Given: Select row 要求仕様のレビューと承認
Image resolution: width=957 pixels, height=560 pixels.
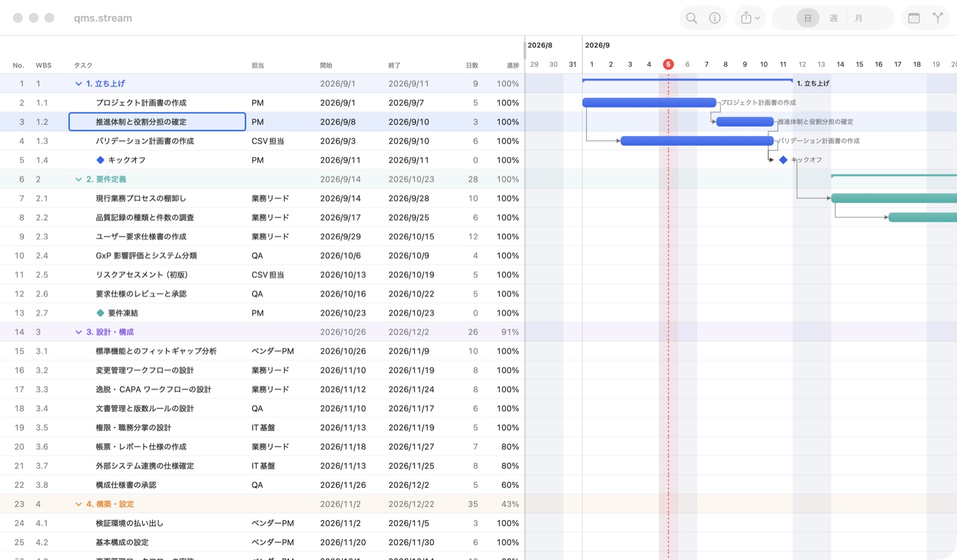Looking at the screenshot, I should pyautogui.click(x=262, y=294).
